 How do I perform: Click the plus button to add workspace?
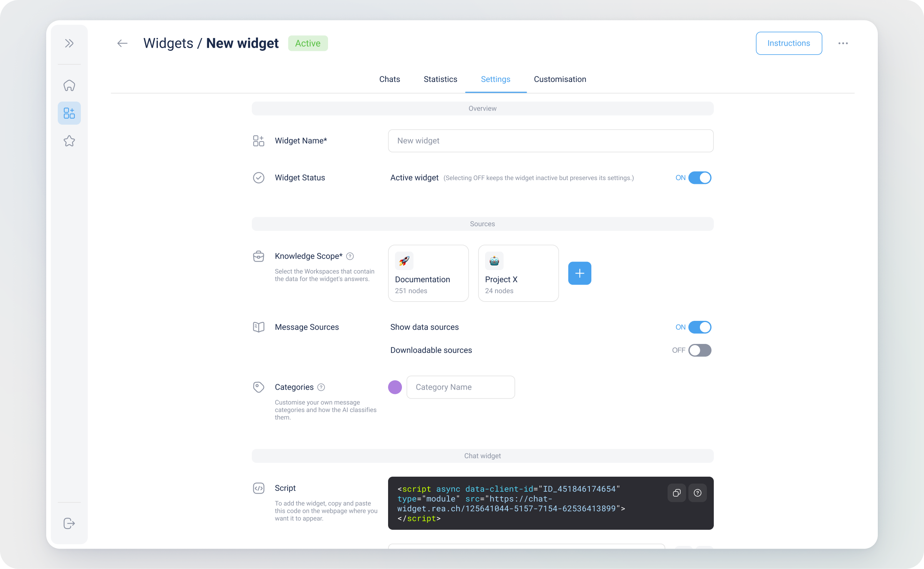(579, 273)
